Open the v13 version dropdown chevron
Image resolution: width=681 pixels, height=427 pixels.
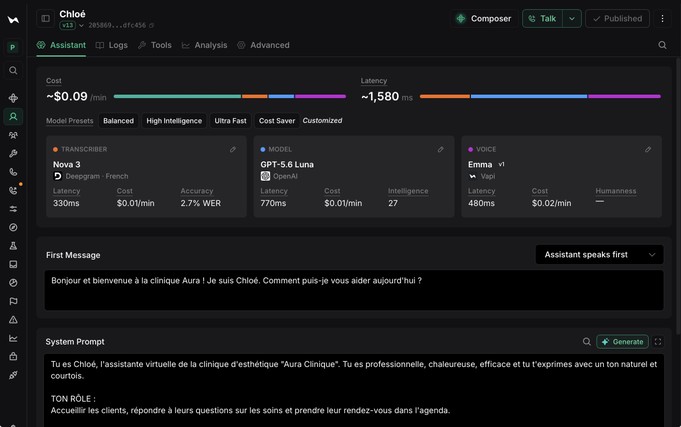(x=81, y=26)
